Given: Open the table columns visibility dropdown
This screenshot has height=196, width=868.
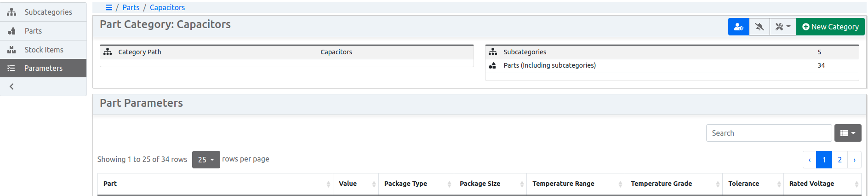Looking at the screenshot, I should tap(848, 133).
